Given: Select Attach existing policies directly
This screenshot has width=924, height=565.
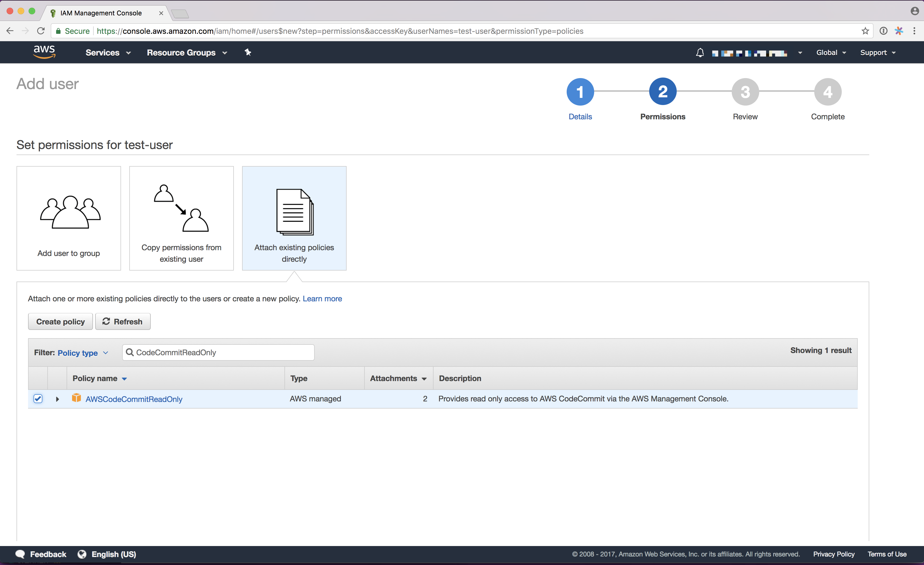Looking at the screenshot, I should (294, 218).
